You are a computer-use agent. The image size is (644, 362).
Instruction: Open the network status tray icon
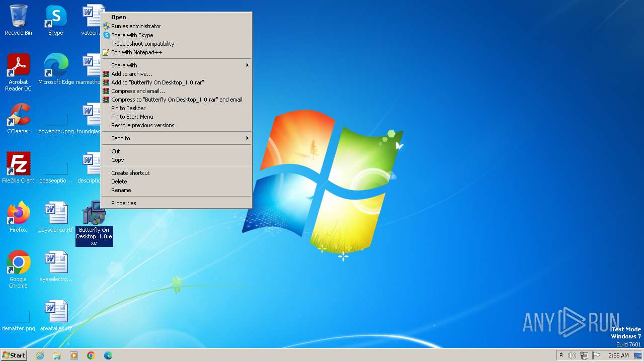(x=584, y=355)
